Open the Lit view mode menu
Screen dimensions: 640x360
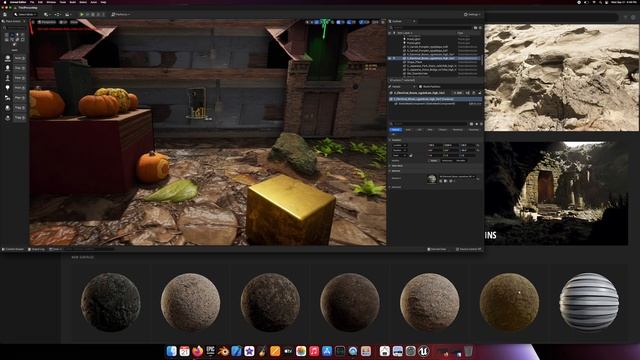(x=63, y=22)
